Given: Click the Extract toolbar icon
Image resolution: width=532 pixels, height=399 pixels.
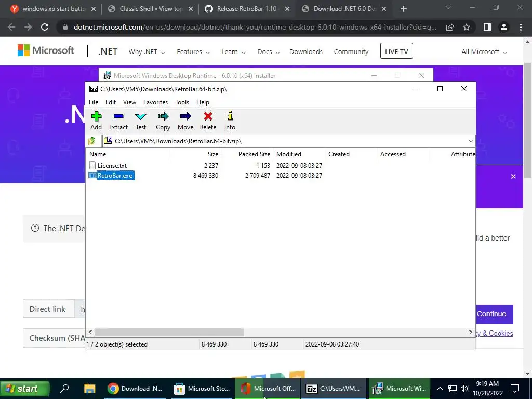Looking at the screenshot, I should 118,121.
